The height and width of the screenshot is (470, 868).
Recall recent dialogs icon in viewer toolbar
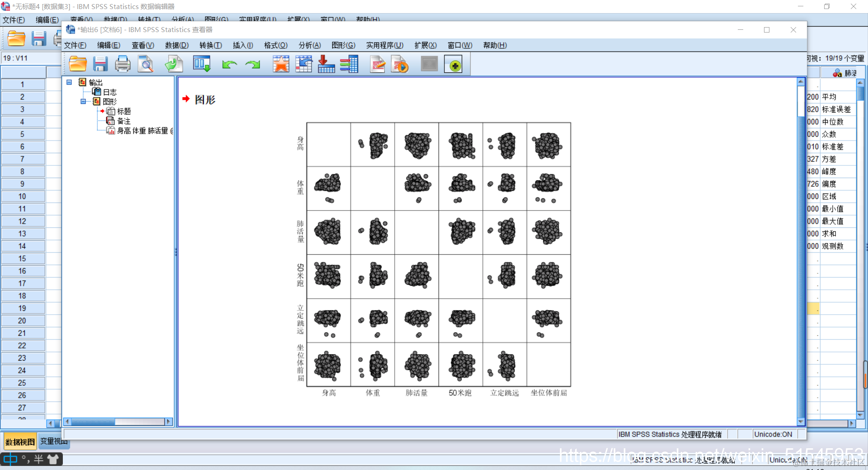(x=202, y=64)
